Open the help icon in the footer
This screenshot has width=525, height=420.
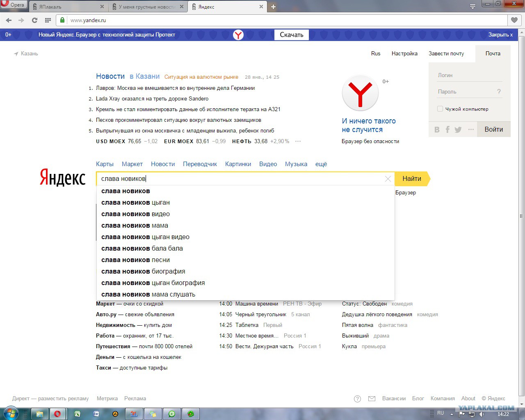tap(358, 399)
